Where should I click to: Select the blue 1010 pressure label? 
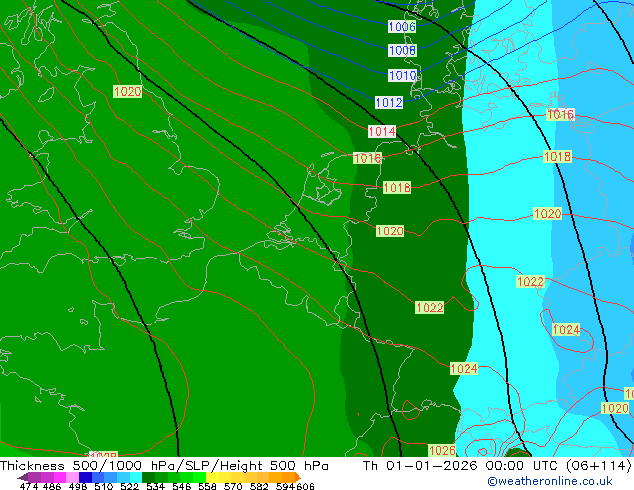coord(402,76)
